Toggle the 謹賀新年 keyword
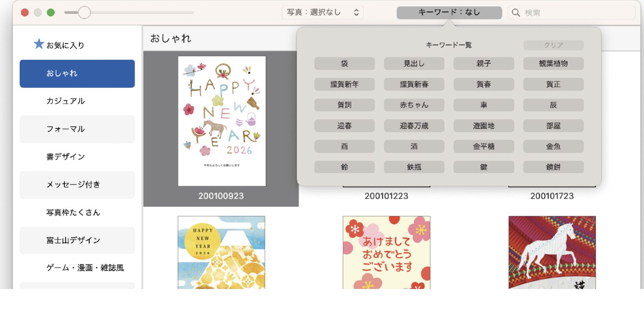644x314 pixels. coord(344,84)
